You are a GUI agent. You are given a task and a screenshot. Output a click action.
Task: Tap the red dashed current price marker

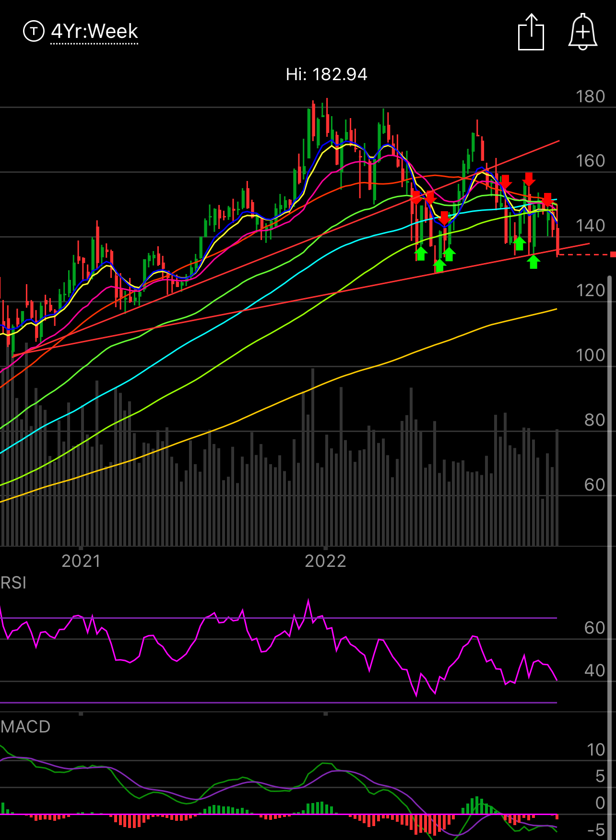pyautogui.click(x=613, y=255)
